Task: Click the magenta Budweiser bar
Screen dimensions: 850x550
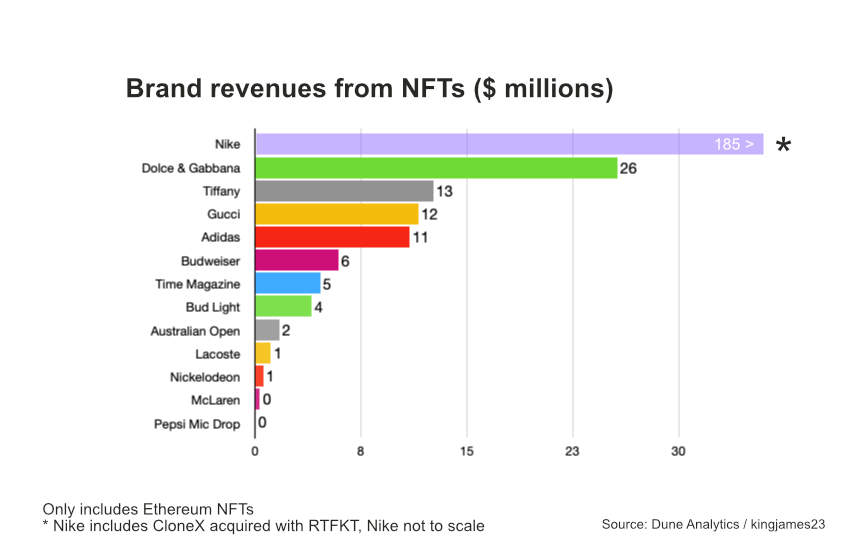Action: 297,260
